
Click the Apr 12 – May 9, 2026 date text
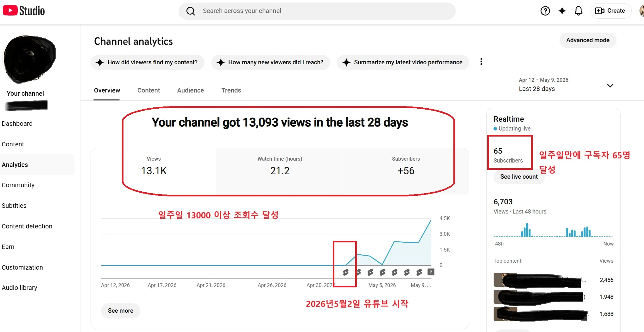click(x=543, y=80)
